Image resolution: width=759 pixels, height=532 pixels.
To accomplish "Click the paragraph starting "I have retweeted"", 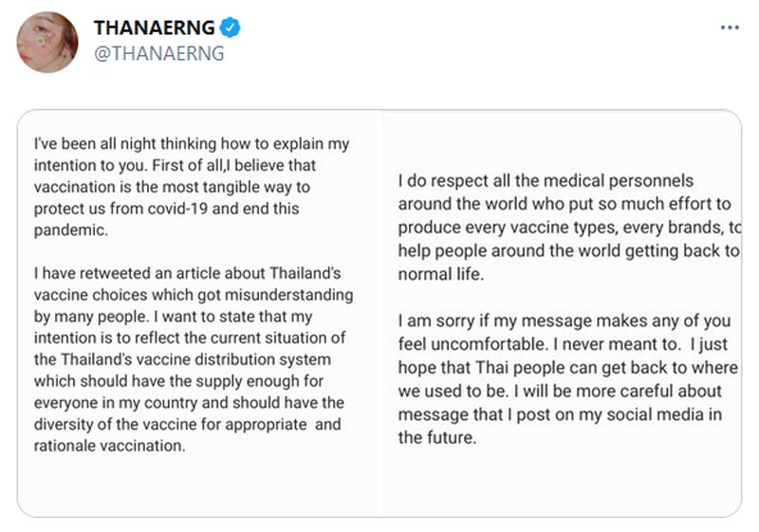I will click(189, 359).
